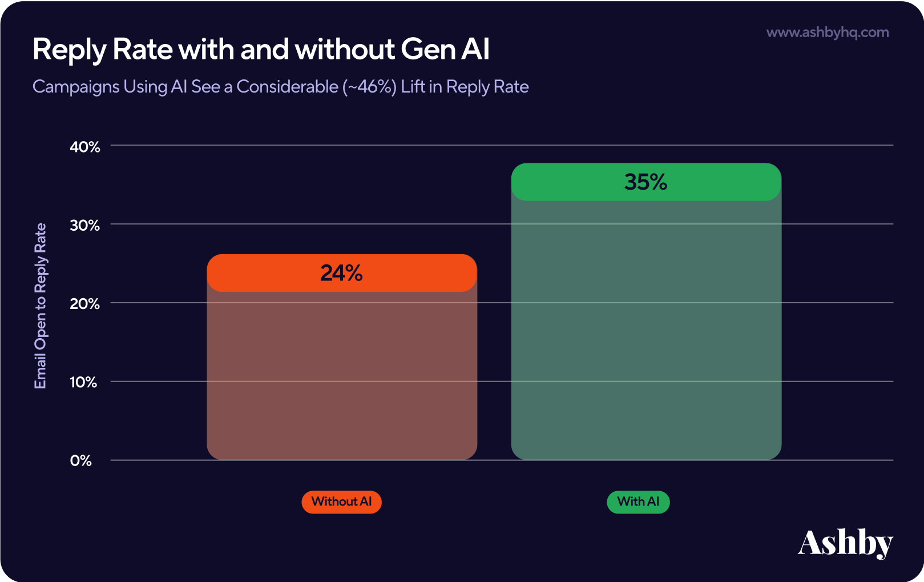Click the www.ashbyhq.com link
This screenshot has height=582, width=924.
point(827,33)
